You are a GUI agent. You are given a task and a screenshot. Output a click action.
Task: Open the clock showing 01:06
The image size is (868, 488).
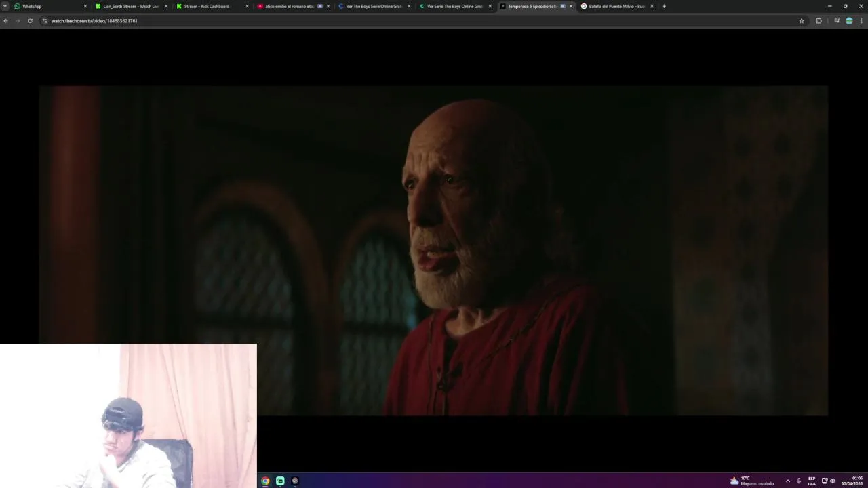[852, 481]
